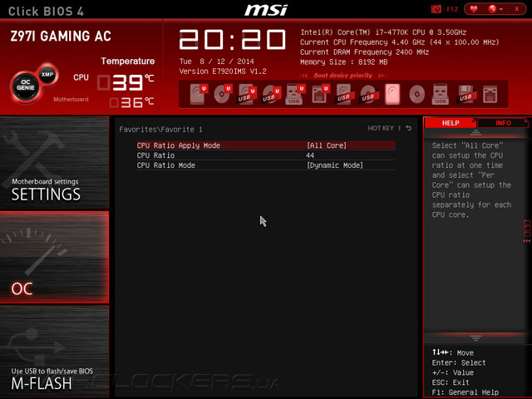Open the [All Core] value dropdown

(x=327, y=145)
